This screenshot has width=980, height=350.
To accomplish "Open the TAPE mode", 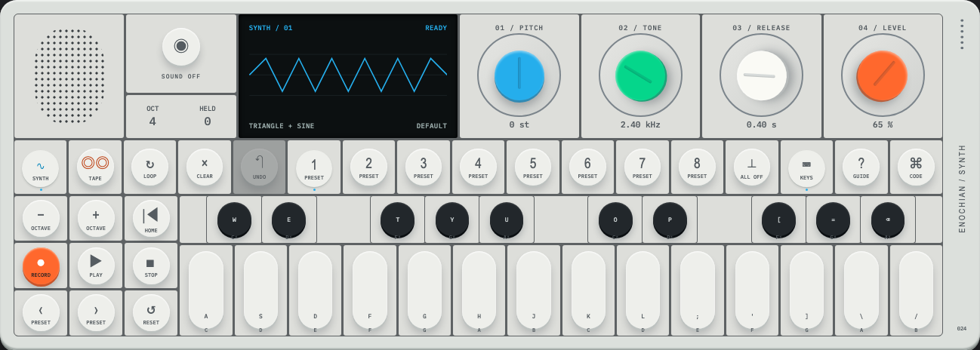I will tap(95, 167).
